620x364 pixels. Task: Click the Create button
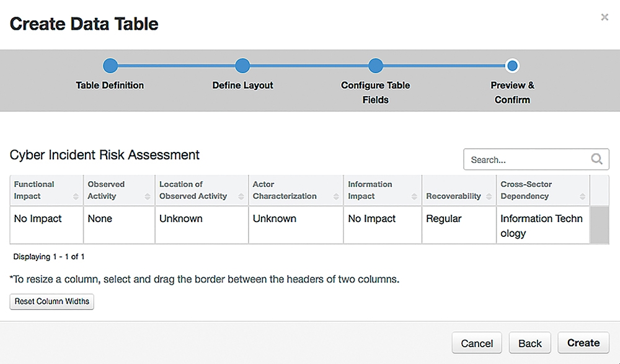point(583,343)
